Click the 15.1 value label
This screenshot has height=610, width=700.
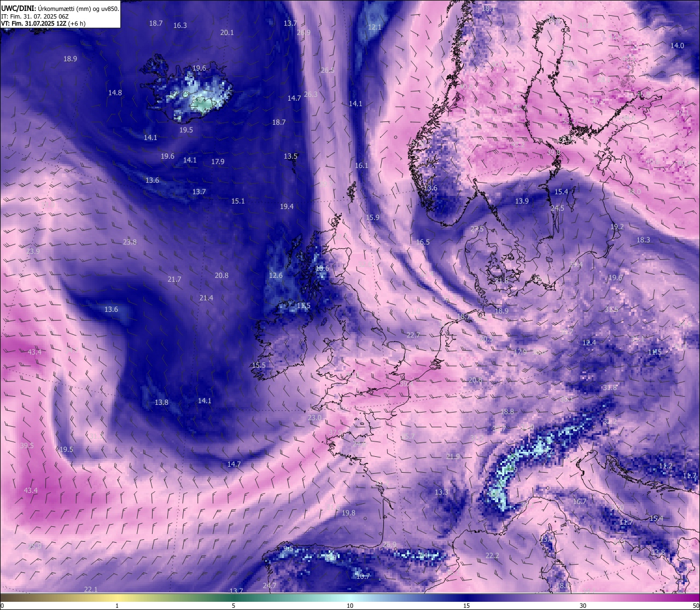click(238, 201)
